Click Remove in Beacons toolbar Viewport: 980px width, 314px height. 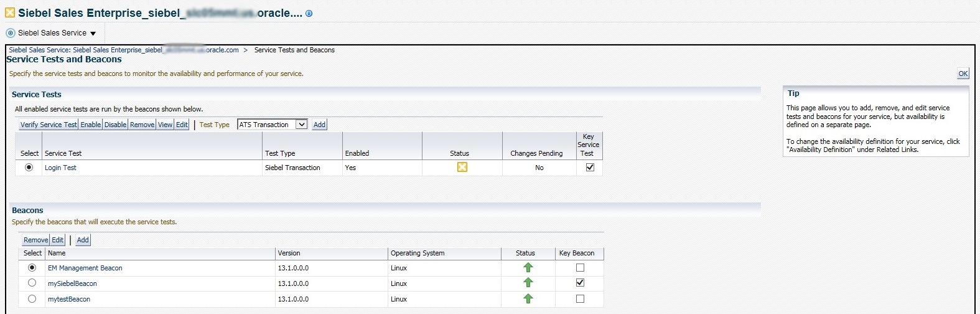pyautogui.click(x=35, y=240)
